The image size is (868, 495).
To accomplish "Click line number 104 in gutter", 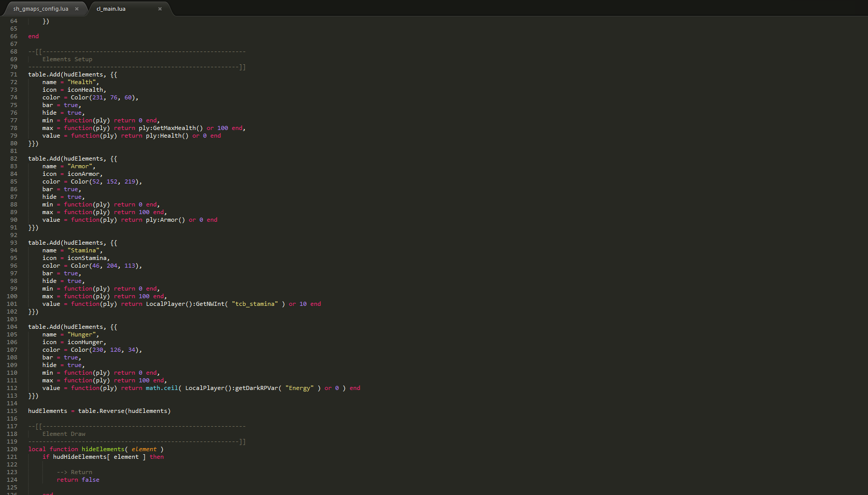I will pyautogui.click(x=12, y=327).
